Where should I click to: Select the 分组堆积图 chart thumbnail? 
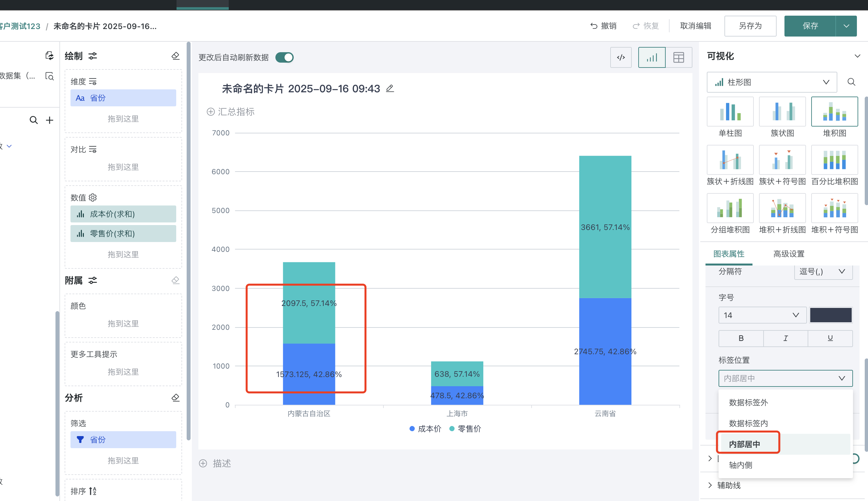coord(730,208)
